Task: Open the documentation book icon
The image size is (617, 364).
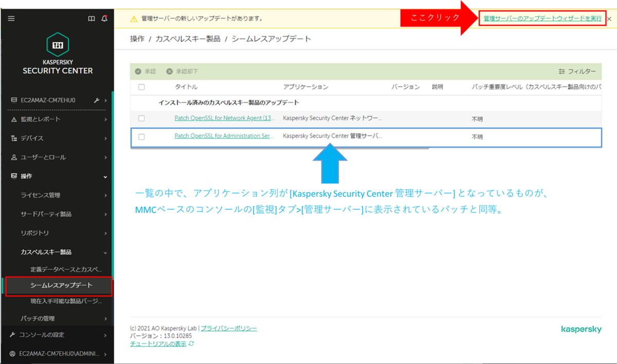Action: pos(92,19)
